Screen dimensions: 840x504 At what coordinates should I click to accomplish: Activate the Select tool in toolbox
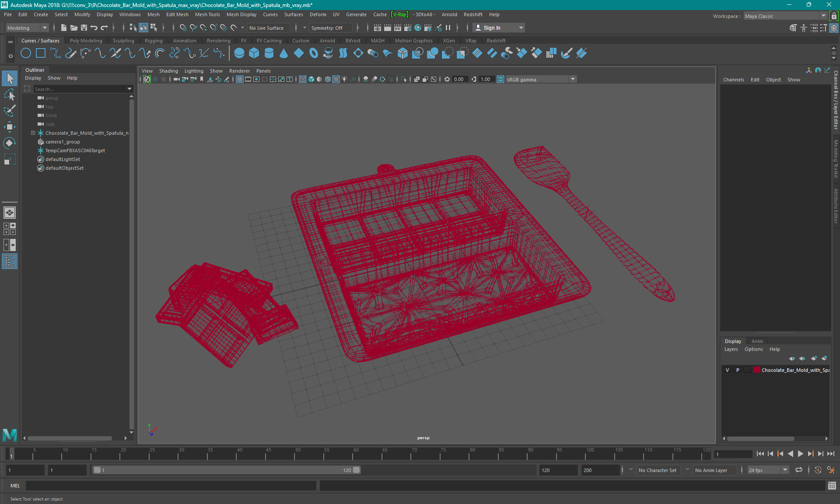point(10,79)
